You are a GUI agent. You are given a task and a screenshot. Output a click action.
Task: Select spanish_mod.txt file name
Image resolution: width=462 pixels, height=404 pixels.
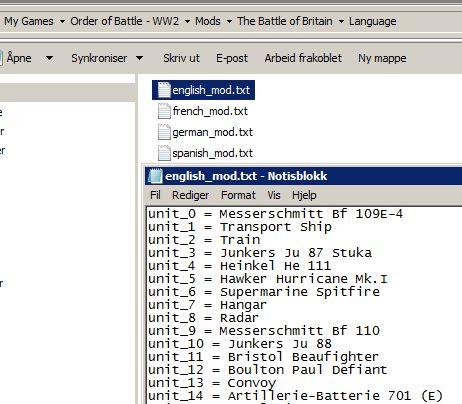pos(213,154)
